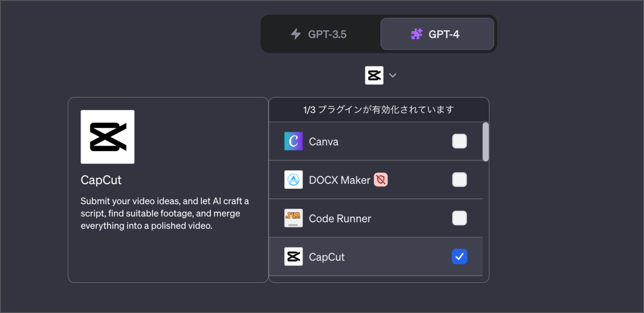This screenshot has width=644, height=313.
Task: Select the Canva plugin icon
Action: pyautogui.click(x=293, y=141)
